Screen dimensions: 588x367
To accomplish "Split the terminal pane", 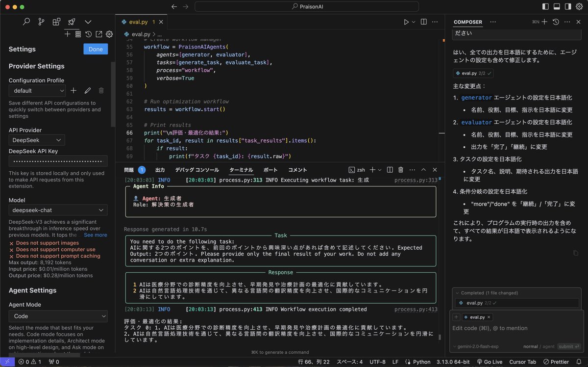I will click(x=390, y=170).
